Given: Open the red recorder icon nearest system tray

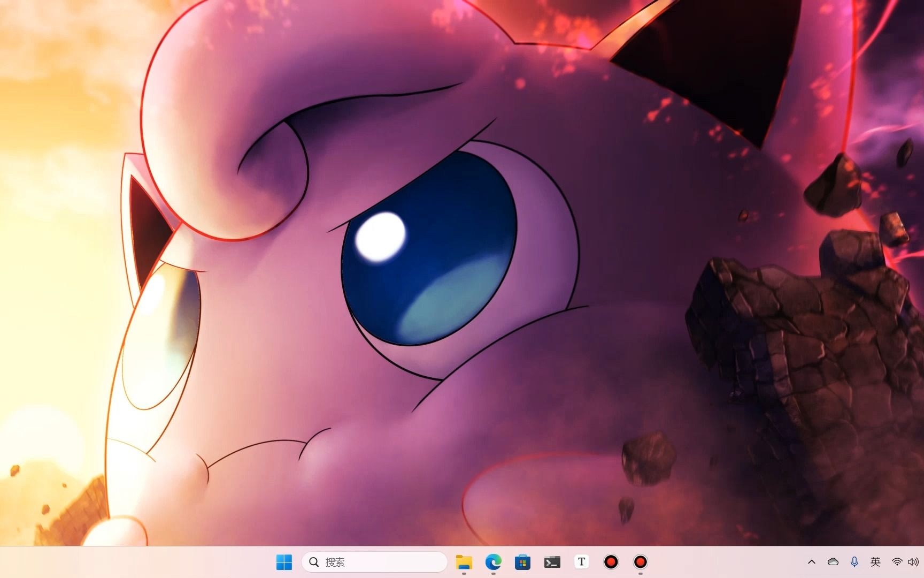Looking at the screenshot, I should [640, 562].
